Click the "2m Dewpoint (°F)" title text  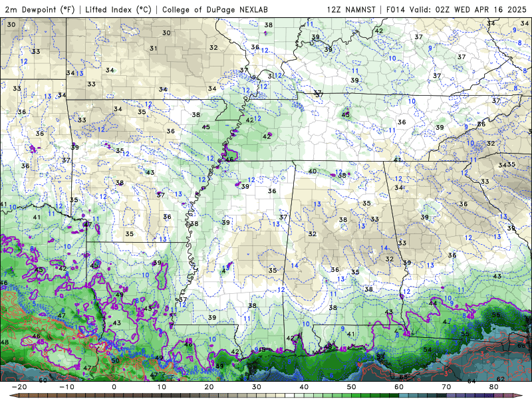click(40, 9)
